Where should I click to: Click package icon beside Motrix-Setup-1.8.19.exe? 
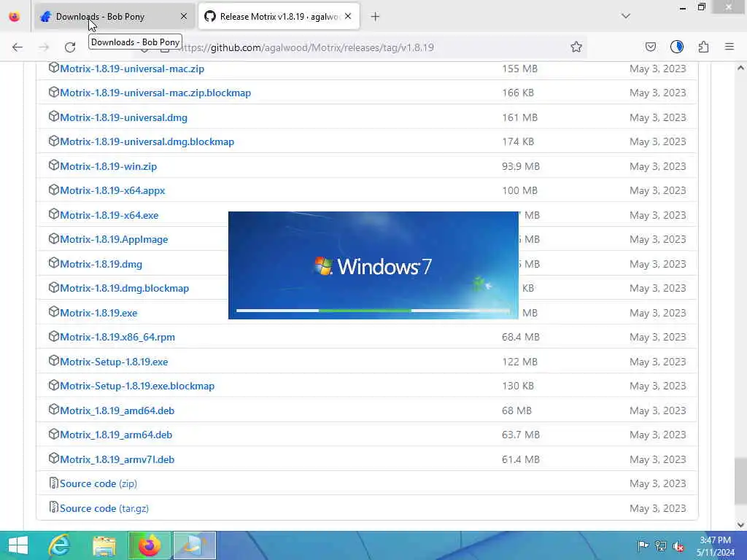point(53,360)
